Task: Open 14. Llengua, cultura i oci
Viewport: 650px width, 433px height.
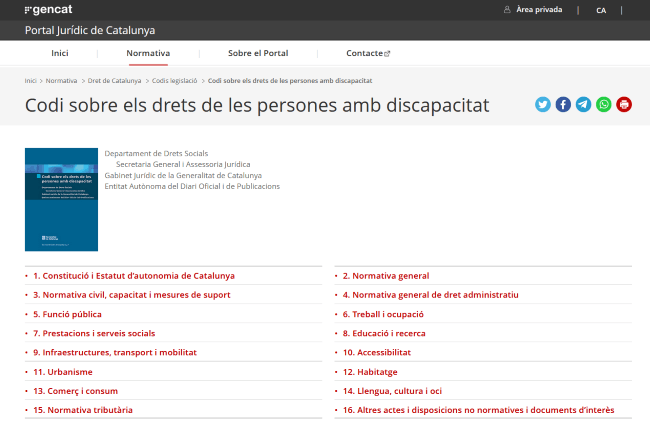Action: (x=393, y=391)
